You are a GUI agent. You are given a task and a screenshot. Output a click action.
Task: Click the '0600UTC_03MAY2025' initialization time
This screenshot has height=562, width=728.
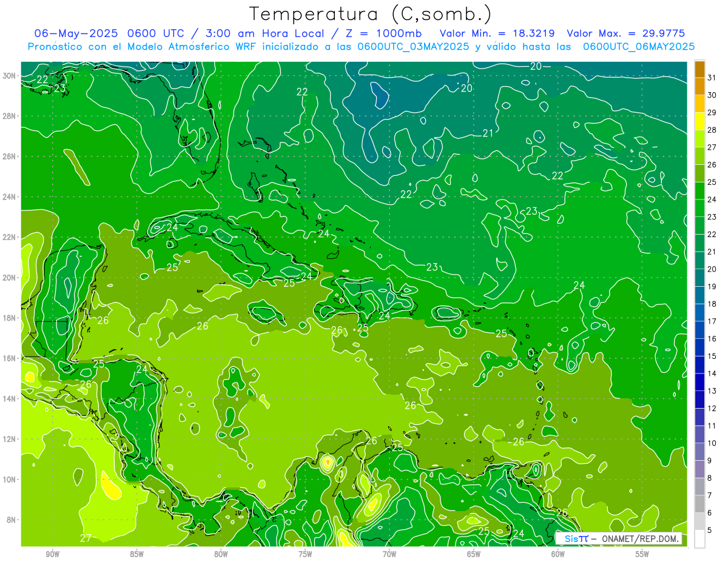point(413,46)
